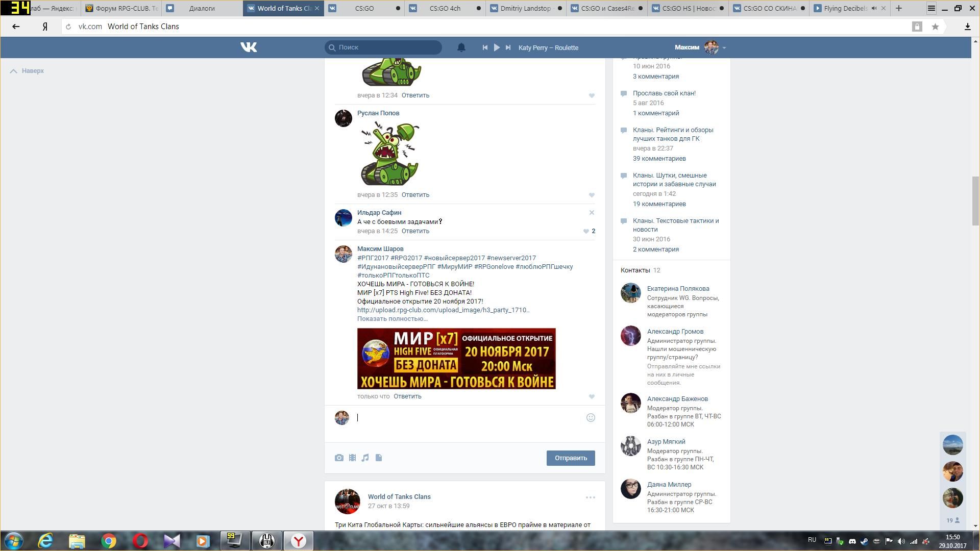Open the notifications bell

461,47
